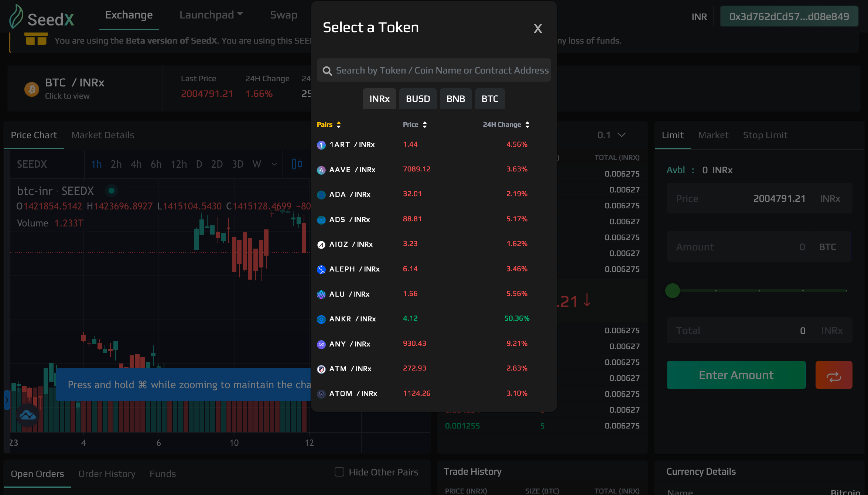
Task: Expand more chart timeframes chevron
Action: tap(274, 164)
